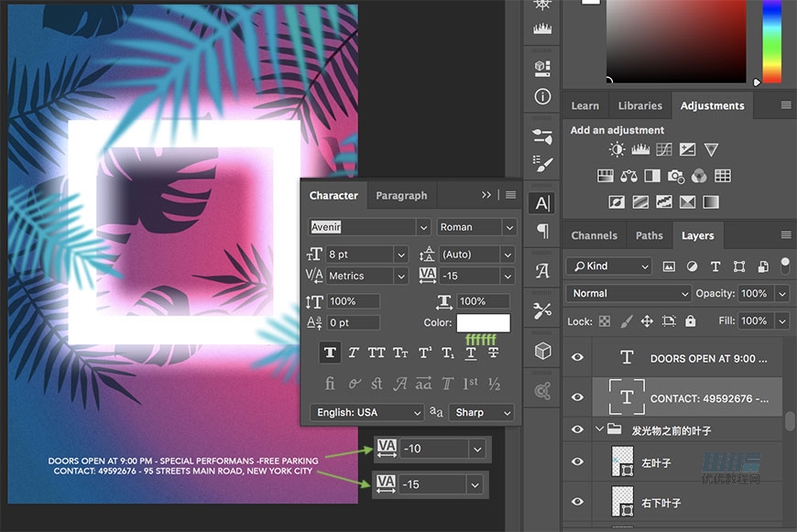
Task: Enable Lock position for layer
Action: [647, 321]
